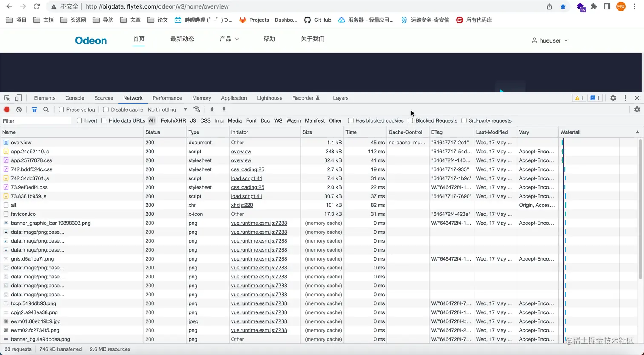Expand the 产品 menu dropdown
The height and width of the screenshot is (355, 644).
(229, 39)
